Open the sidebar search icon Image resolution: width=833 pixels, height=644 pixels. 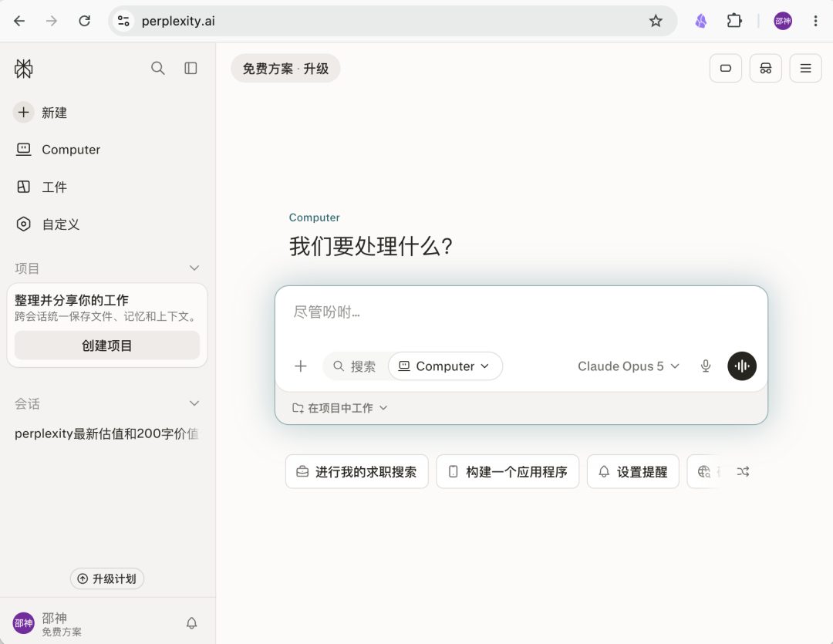(x=158, y=68)
